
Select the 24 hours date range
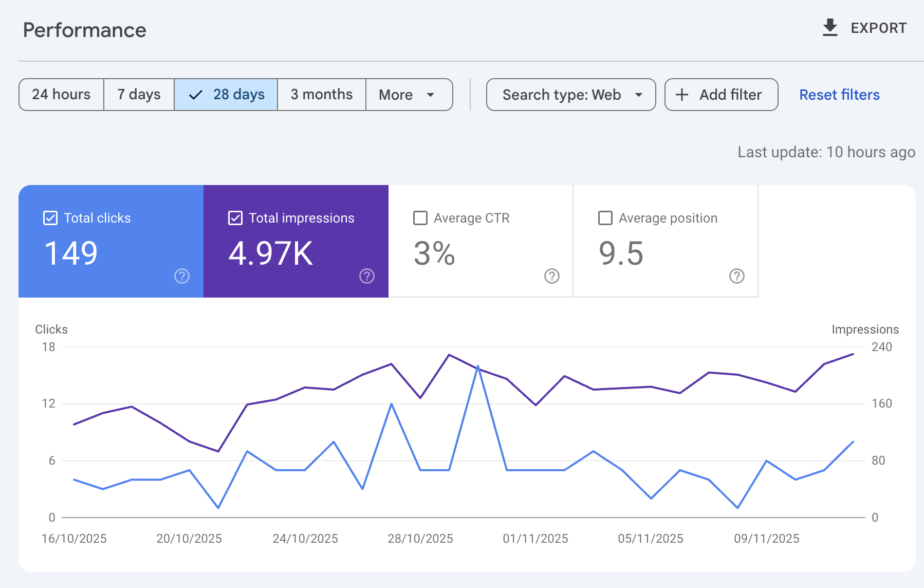pos(61,95)
